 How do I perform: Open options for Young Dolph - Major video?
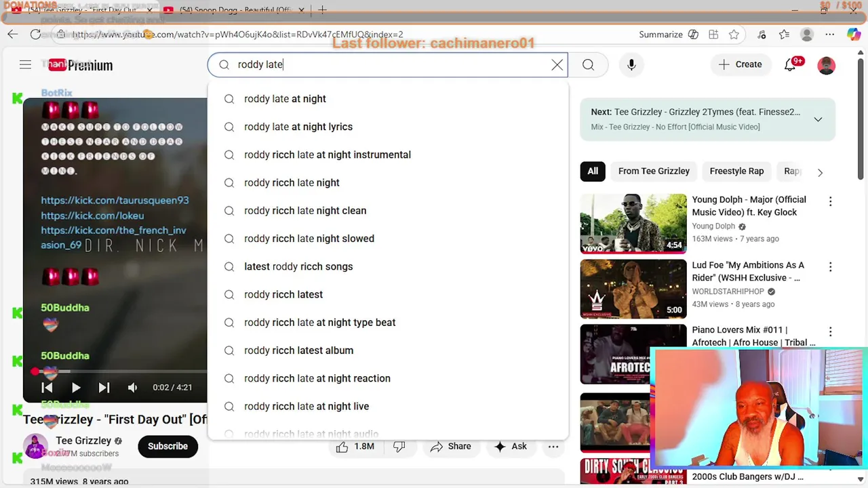click(x=830, y=201)
